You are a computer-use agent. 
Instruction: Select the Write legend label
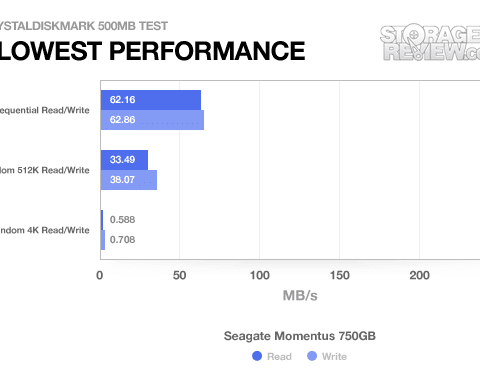click(334, 357)
